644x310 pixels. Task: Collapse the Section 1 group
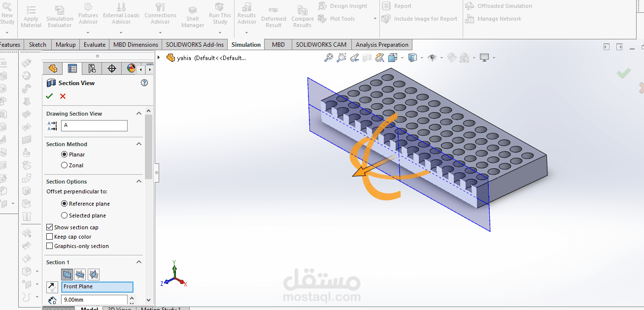[139, 262]
